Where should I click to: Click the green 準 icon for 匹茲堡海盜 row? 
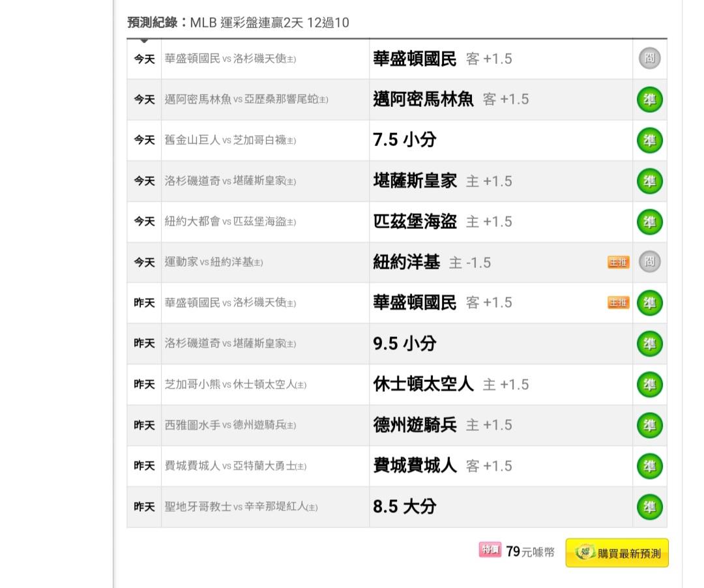(649, 222)
